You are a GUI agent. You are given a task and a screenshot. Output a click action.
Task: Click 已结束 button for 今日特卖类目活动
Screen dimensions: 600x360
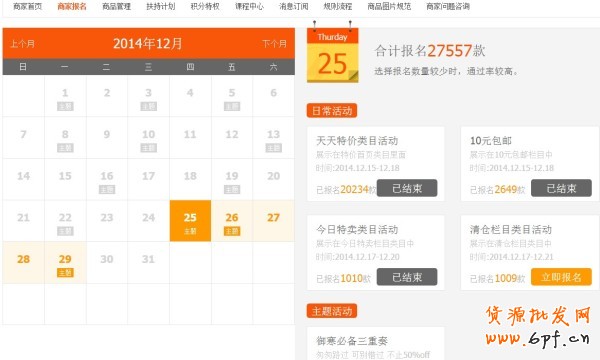click(x=407, y=277)
